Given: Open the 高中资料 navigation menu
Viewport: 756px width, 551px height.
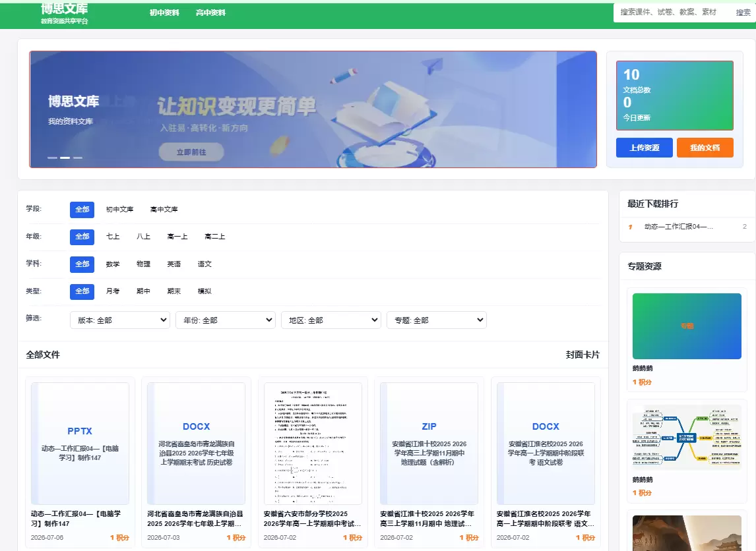Looking at the screenshot, I should [x=210, y=13].
